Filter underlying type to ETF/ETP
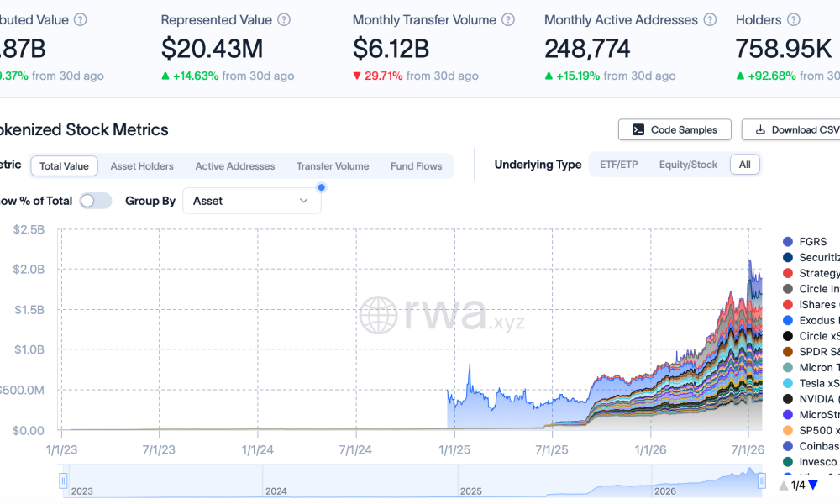 (619, 165)
